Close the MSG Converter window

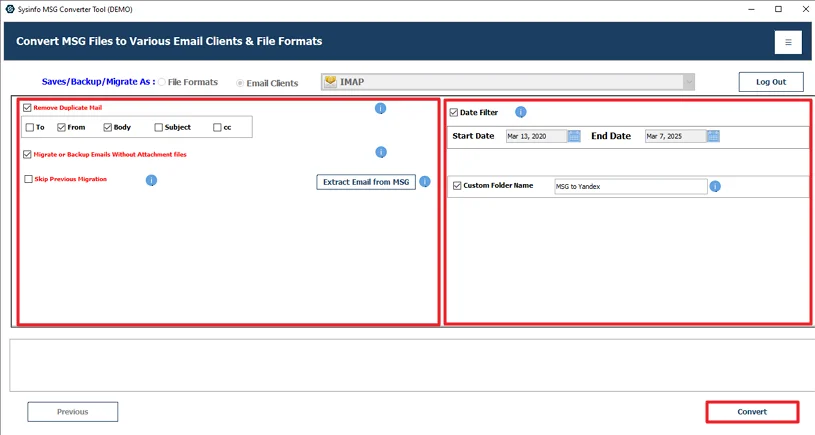pyautogui.click(x=805, y=9)
